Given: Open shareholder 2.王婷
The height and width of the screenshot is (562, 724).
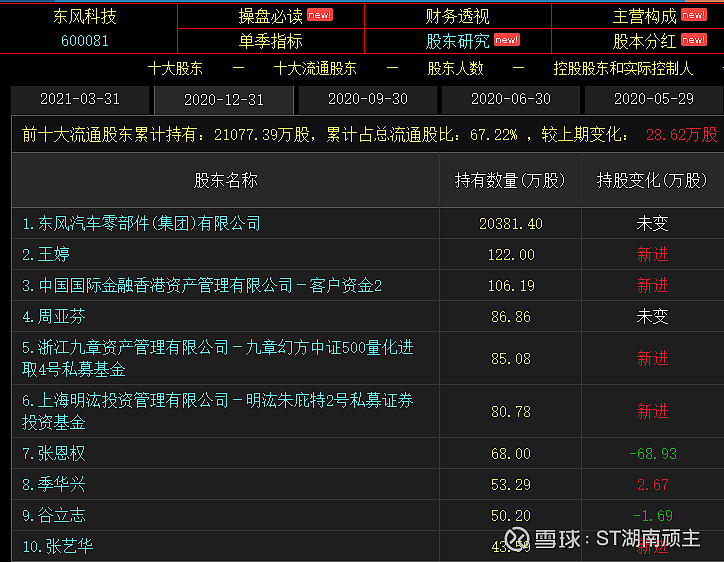Looking at the screenshot, I should point(46,254).
